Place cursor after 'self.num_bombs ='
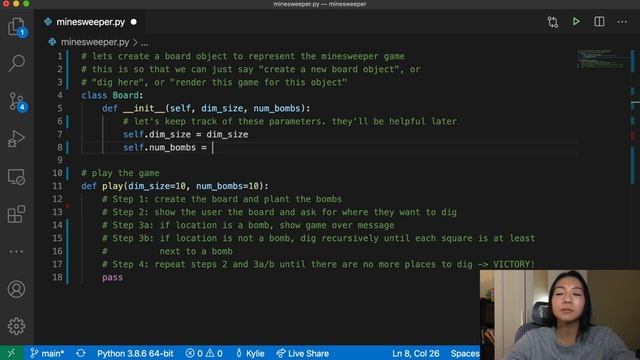640x360 pixels. (213, 147)
